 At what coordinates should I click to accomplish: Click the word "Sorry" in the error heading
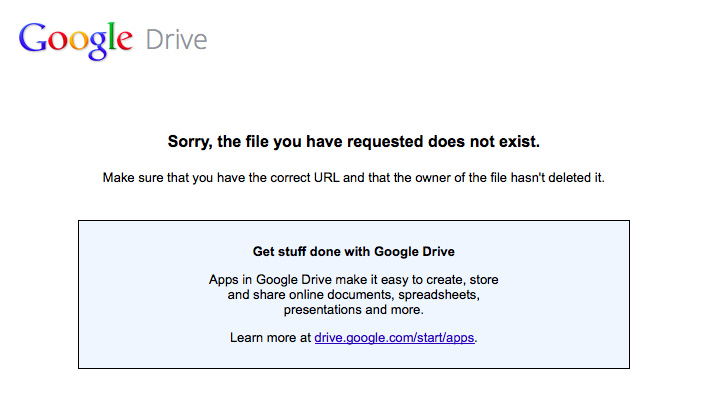pyautogui.click(x=188, y=142)
